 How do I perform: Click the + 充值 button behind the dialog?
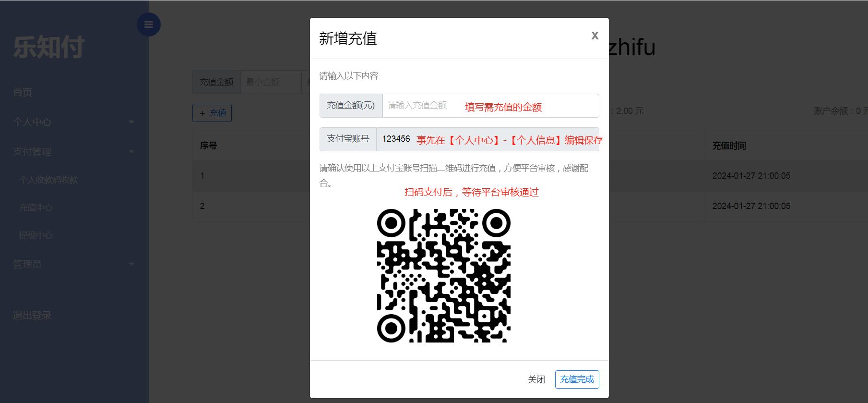[212, 113]
